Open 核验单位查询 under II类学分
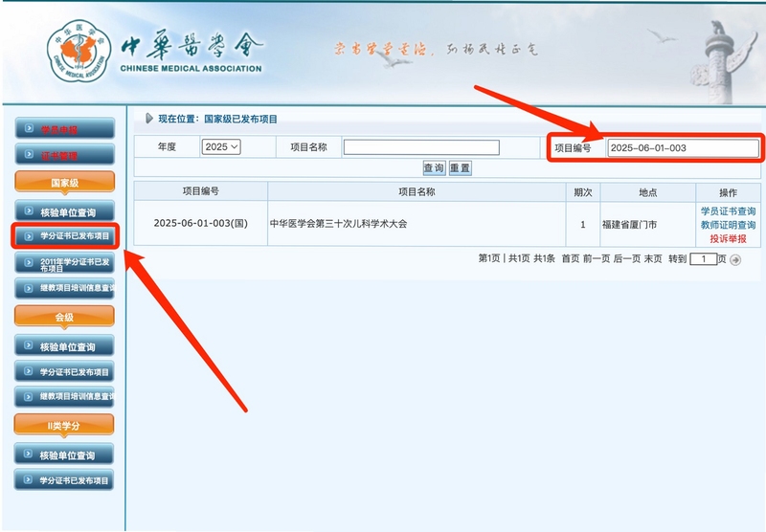The image size is (766, 532). click(x=64, y=454)
